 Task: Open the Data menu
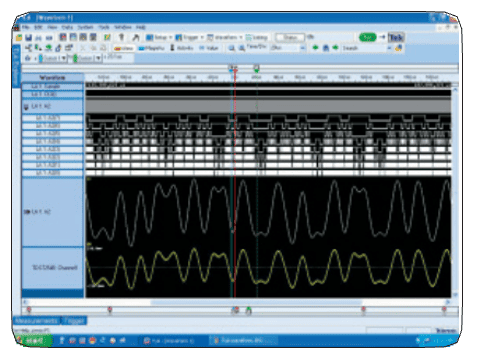(x=67, y=27)
